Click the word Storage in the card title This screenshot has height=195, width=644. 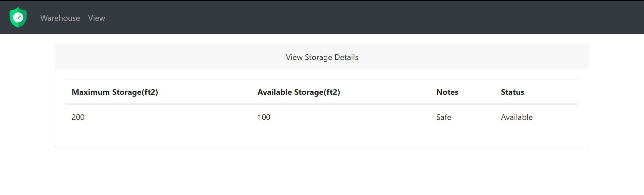[318, 57]
